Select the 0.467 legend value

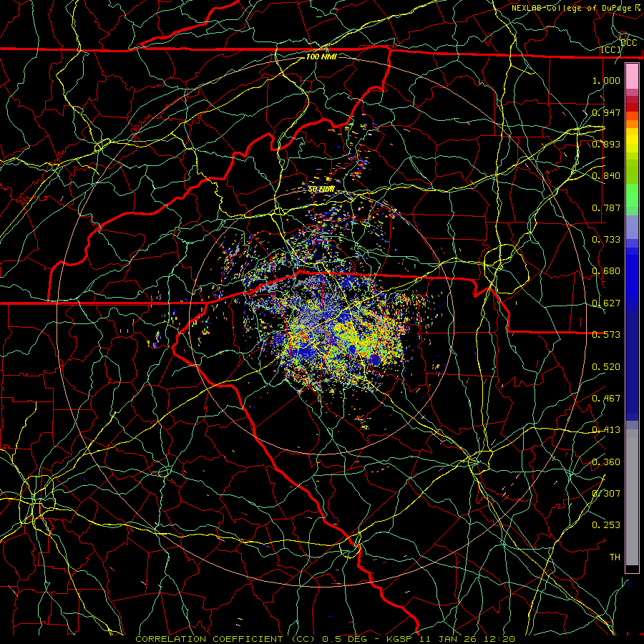[606, 399]
